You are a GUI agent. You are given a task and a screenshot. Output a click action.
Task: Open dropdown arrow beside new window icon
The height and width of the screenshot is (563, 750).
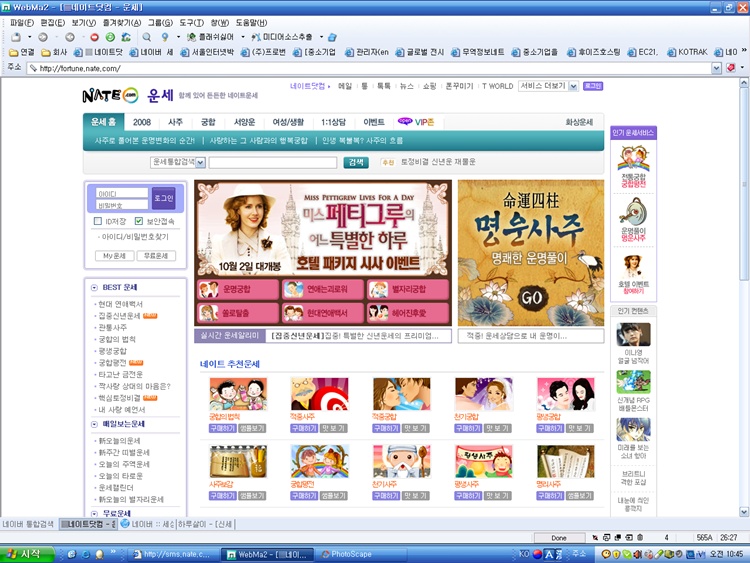[x=30, y=37]
